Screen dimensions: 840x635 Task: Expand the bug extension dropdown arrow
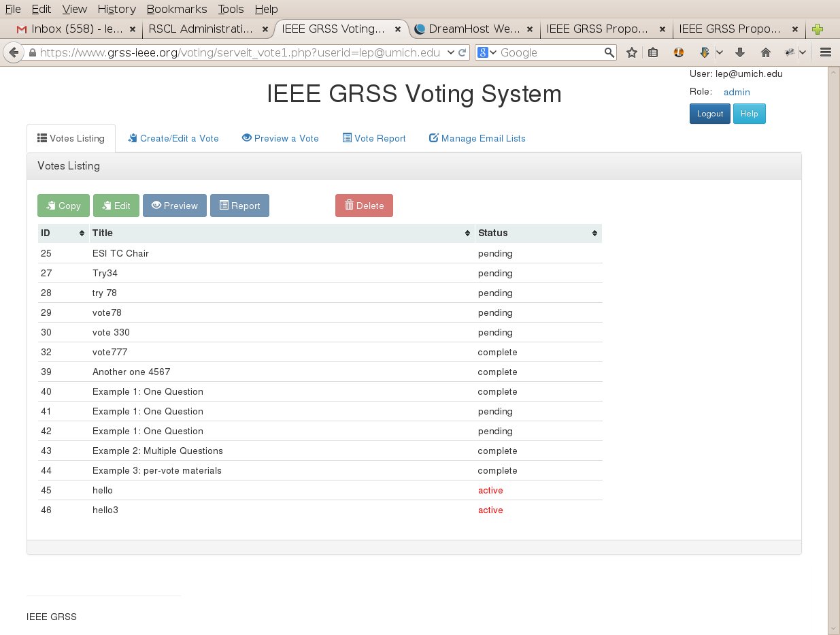[803, 52]
